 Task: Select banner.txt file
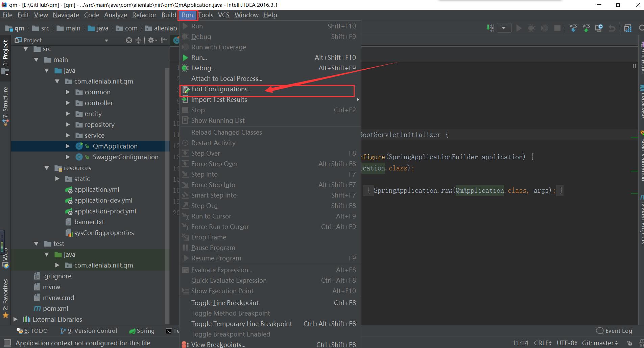click(x=89, y=222)
